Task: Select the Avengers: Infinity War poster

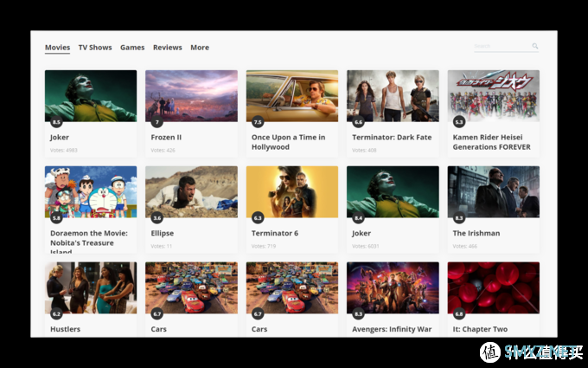Action: (393, 287)
